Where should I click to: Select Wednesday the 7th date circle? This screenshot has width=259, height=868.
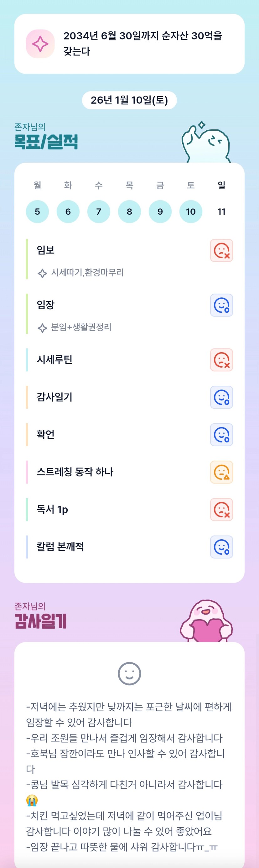tap(99, 211)
